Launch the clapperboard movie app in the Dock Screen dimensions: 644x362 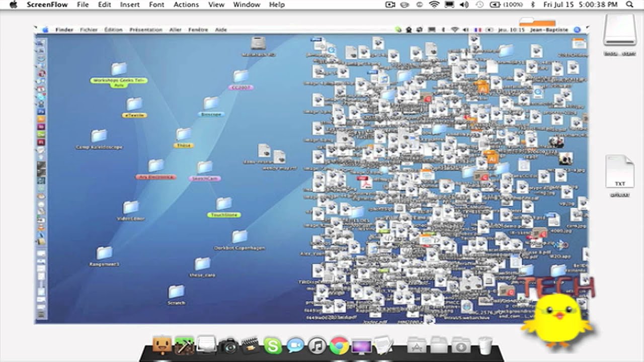(x=251, y=345)
